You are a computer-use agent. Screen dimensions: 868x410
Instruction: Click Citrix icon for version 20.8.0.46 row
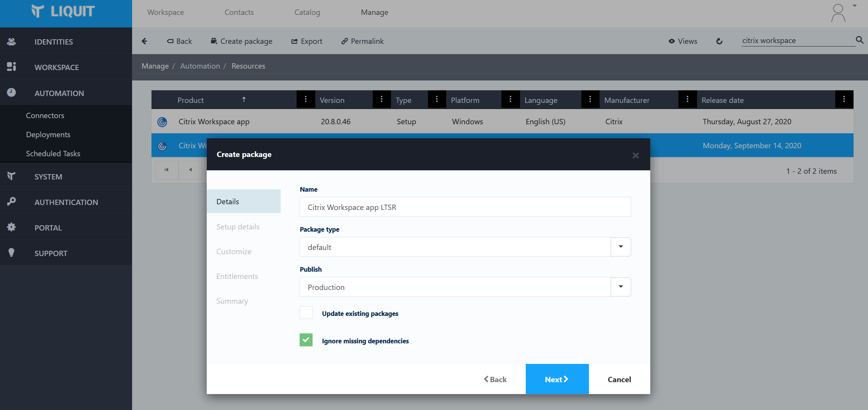pyautogui.click(x=162, y=122)
